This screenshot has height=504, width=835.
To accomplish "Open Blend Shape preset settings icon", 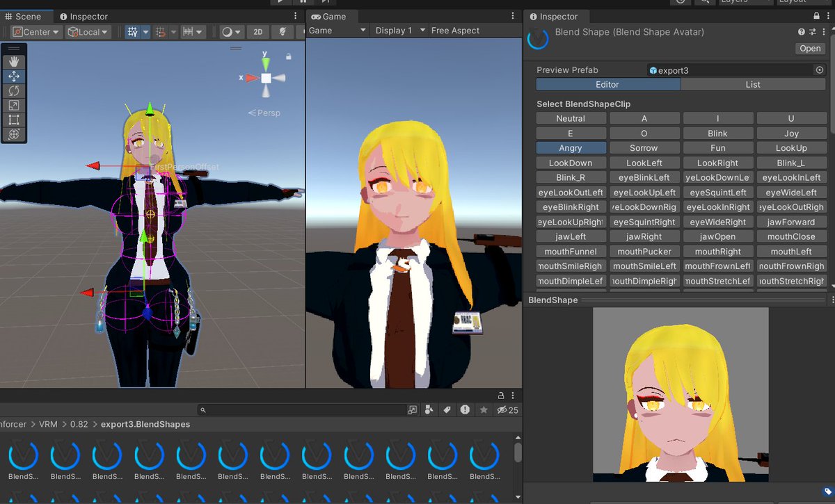I will (813, 32).
